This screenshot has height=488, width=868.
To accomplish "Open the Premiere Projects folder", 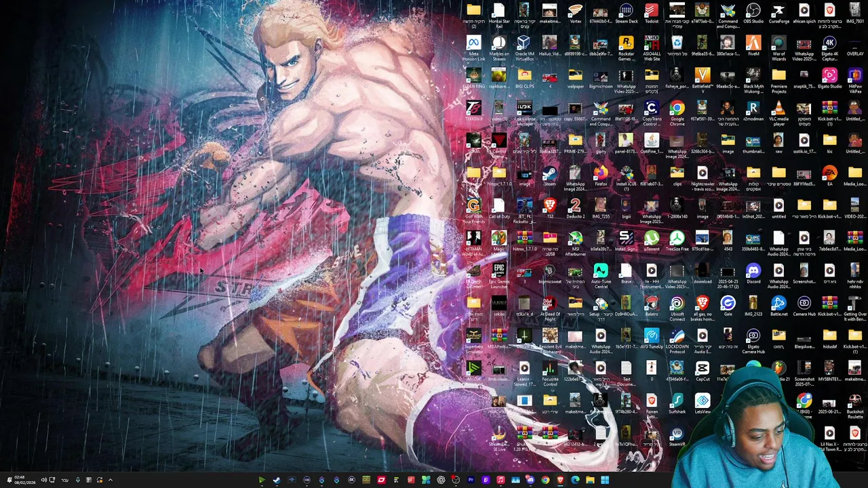I will [778, 81].
